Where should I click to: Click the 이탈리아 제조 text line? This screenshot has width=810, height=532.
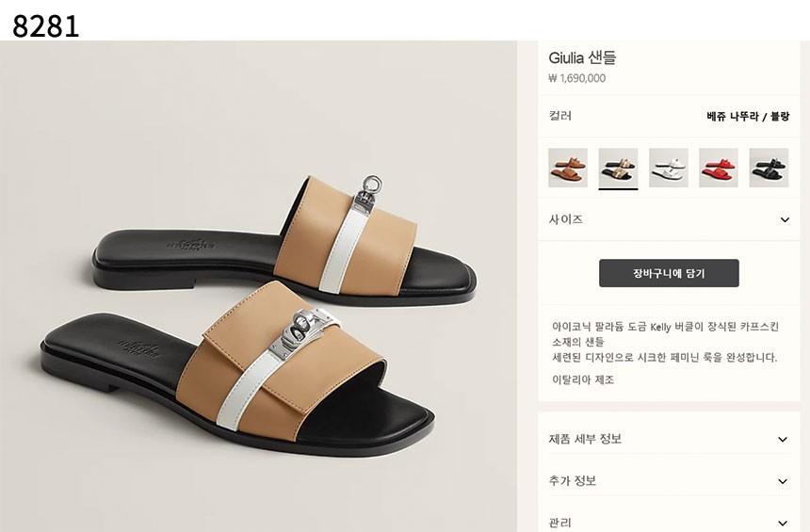click(583, 379)
